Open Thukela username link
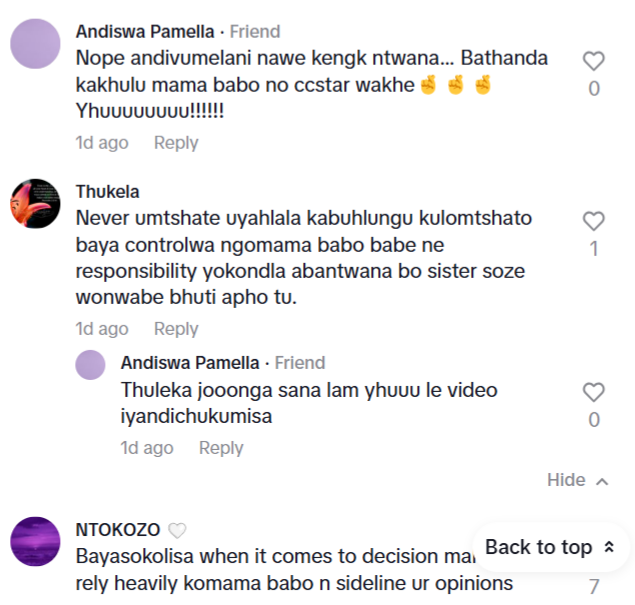Viewport: 635px width, 605px height. click(x=107, y=191)
